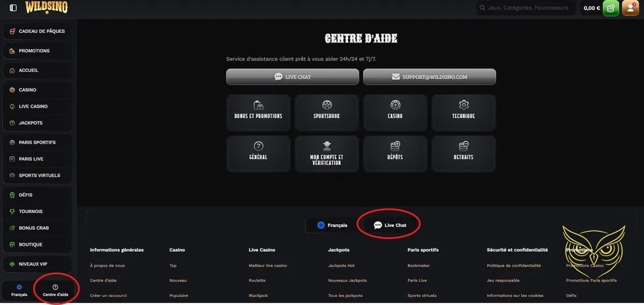This screenshot has height=305, width=644.
Task: Click the green deposit wallet icon
Action: (611, 8)
